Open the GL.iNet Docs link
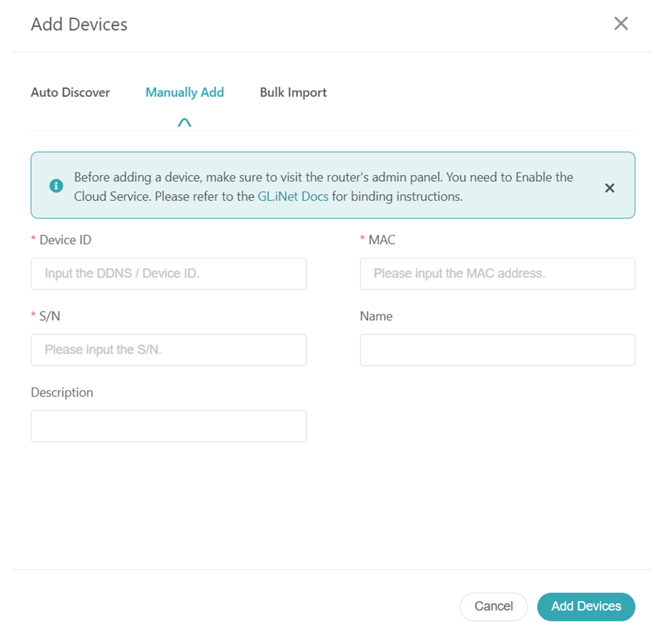The height and width of the screenshot is (644, 671). point(293,196)
